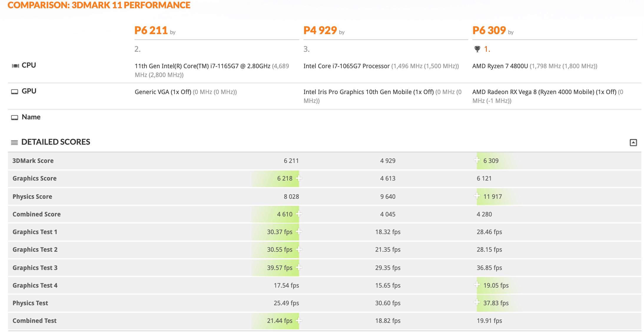
Task: Click the Detailed Scores list icon
Action: (x=14, y=143)
